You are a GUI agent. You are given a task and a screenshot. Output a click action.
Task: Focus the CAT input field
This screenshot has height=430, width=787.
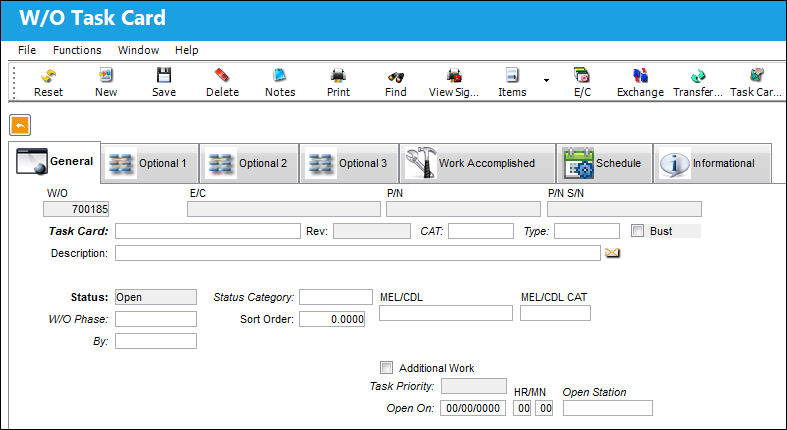point(481,231)
